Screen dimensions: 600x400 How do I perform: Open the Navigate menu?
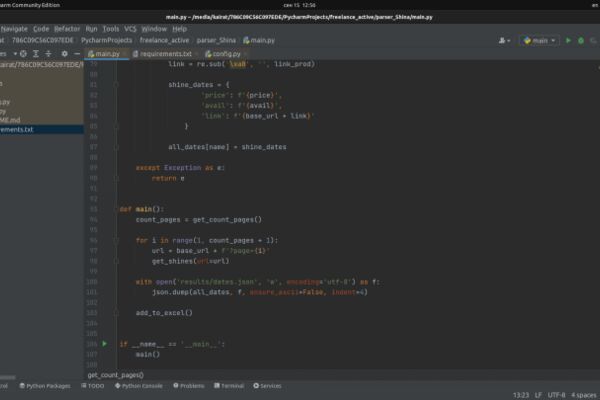14,29
